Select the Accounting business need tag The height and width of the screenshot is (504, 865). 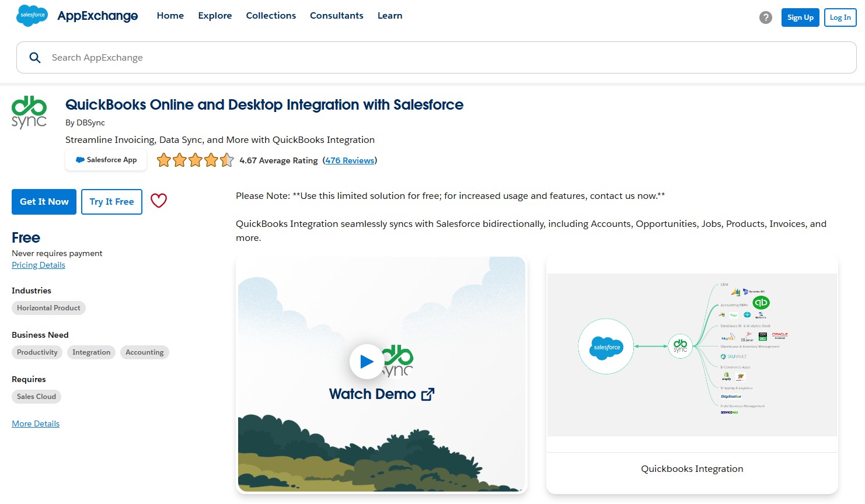pos(145,352)
